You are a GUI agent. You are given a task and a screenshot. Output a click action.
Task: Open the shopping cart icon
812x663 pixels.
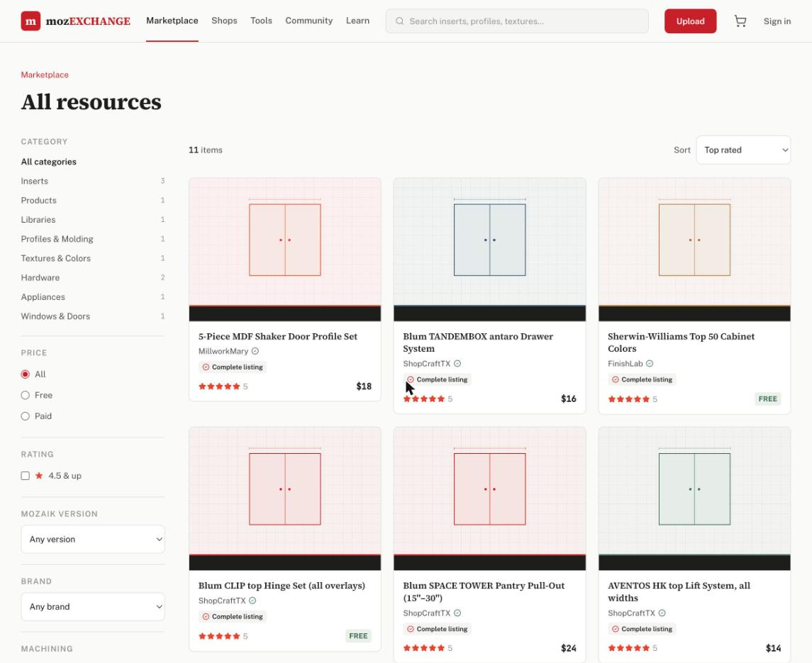pyautogui.click(x=740, y=21)
